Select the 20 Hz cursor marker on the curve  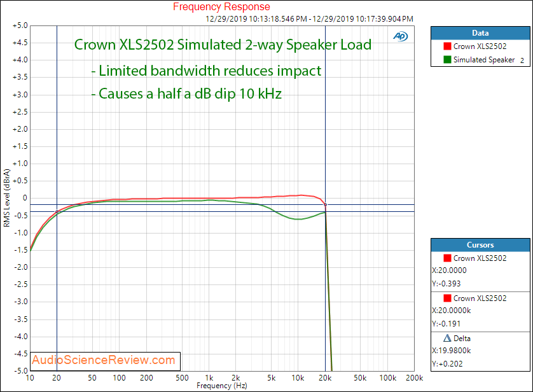pyautogui.click(x=57, y=212)
